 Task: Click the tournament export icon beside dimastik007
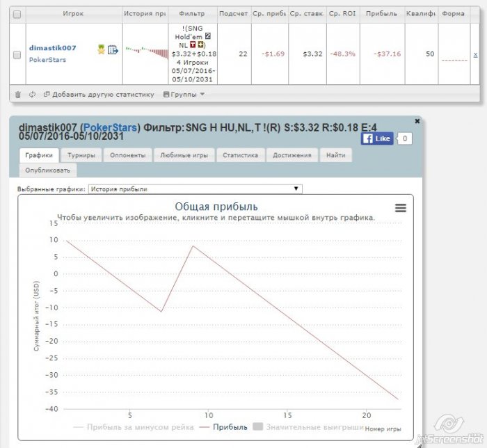tap(113, 49)
